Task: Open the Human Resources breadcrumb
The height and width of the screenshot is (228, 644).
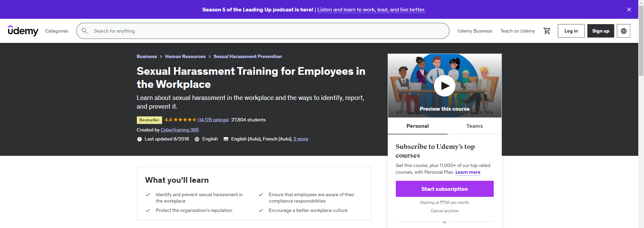Action: click(x=185, y=56)
